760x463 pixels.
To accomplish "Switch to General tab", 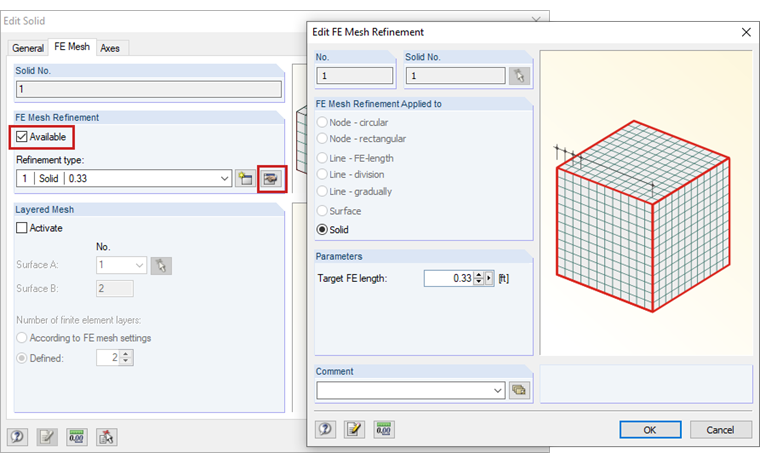I will coord(28,48).
